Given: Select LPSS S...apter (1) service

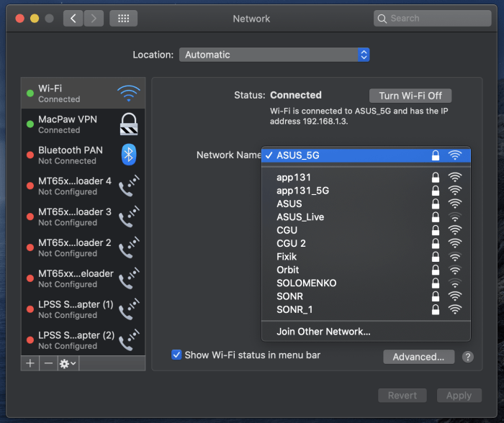Looking at the screenshot, I should 83,309.
